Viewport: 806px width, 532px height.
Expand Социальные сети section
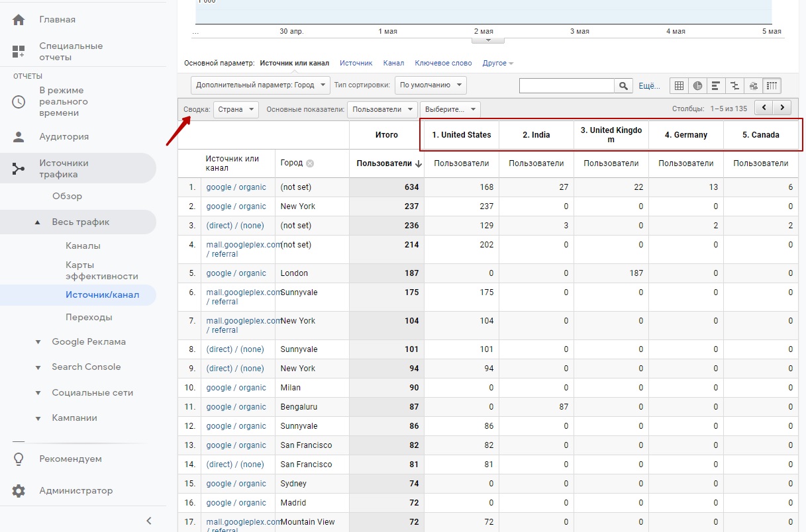coord(38,393)
